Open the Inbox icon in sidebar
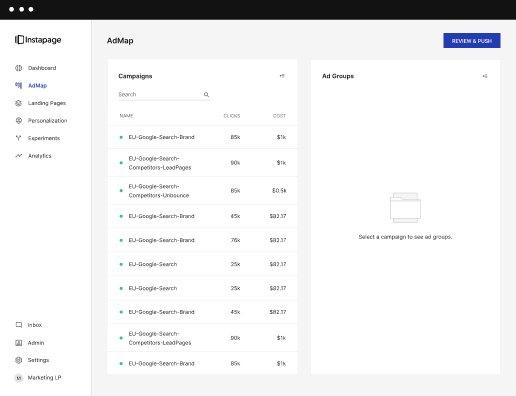The width and height of the screenshot is (516, 396). point(19,325)
